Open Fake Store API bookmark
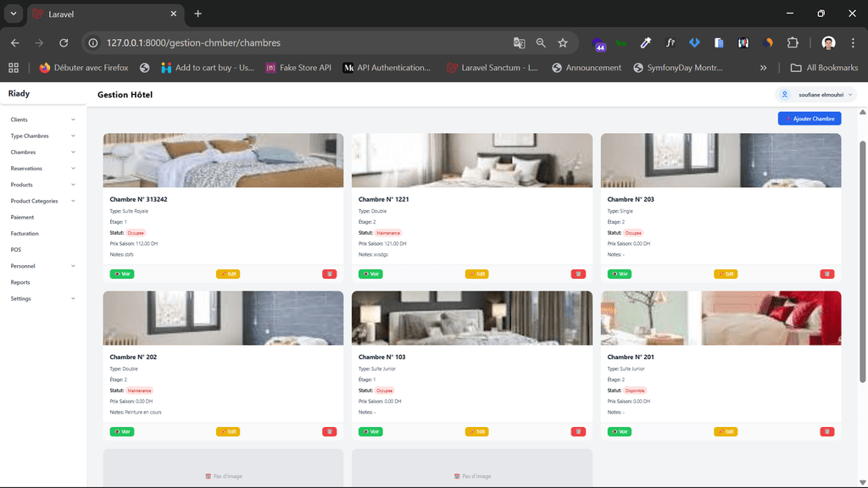Viewport: 868px width, 488px height. tap(298, 68)
